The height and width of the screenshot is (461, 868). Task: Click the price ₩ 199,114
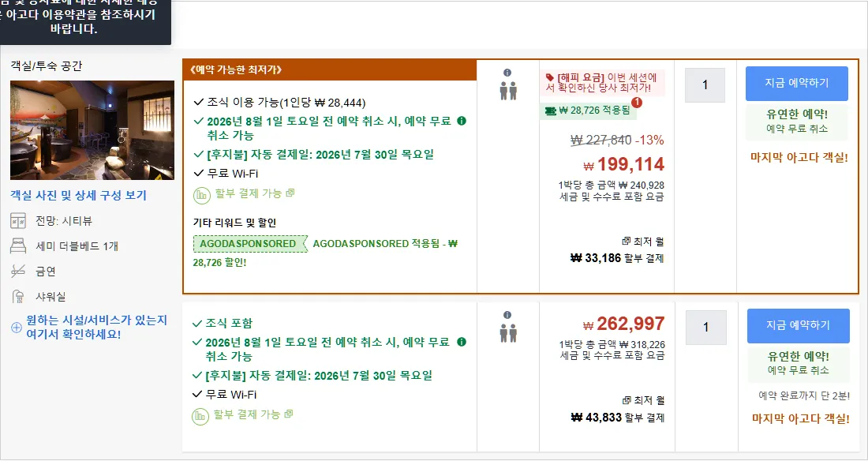(624, 164)
